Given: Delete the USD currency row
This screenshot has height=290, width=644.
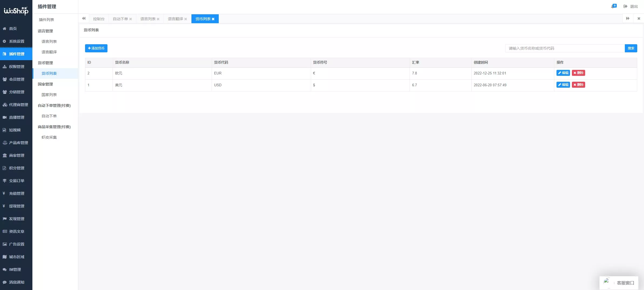Looking at the screenshot, I should 578,85.
